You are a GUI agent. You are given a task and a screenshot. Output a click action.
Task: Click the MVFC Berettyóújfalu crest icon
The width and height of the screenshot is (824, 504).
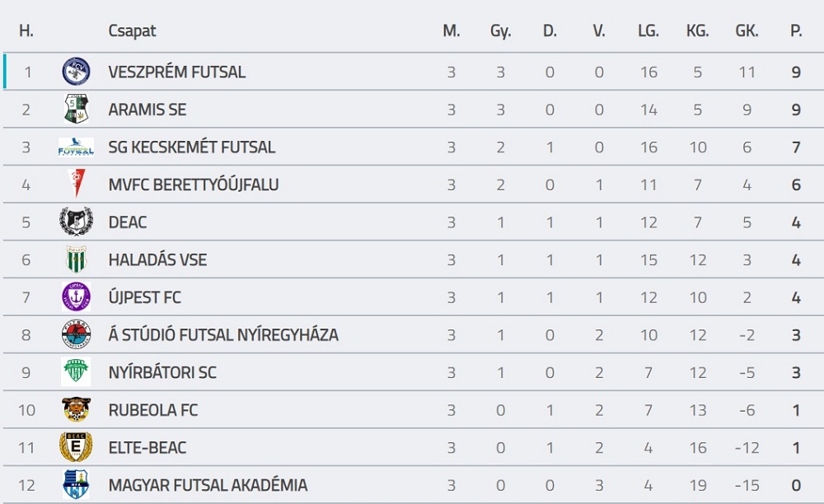(77, 184)
